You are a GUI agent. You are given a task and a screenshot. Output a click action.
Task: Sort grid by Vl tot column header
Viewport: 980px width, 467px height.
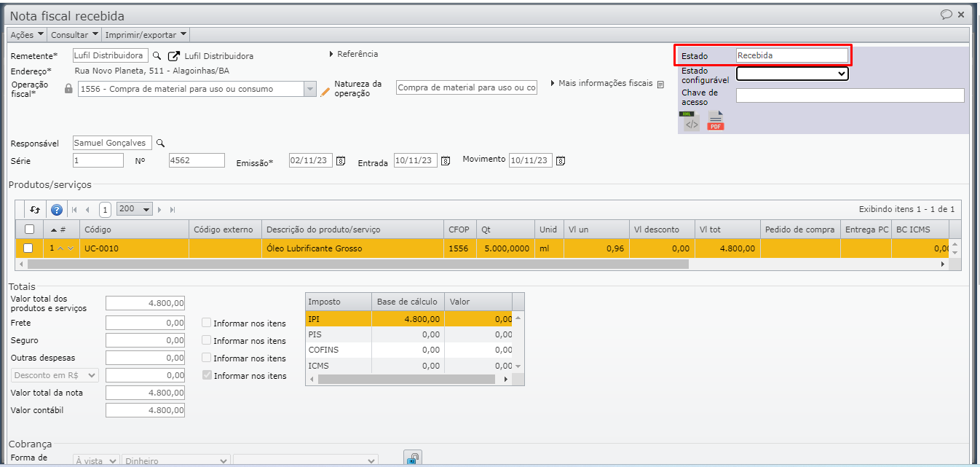(x=727, y=229)
